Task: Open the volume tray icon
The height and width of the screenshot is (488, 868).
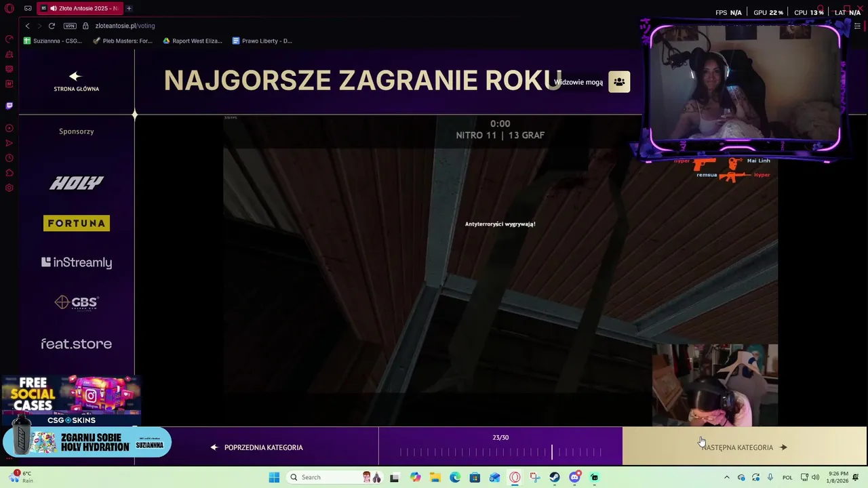Action: 816,477
